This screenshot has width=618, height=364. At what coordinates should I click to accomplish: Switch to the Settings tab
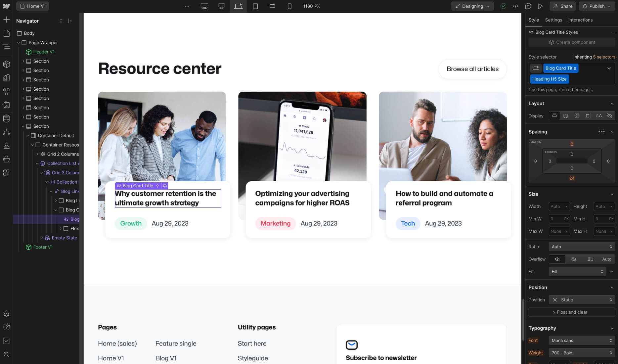point(553,20)
